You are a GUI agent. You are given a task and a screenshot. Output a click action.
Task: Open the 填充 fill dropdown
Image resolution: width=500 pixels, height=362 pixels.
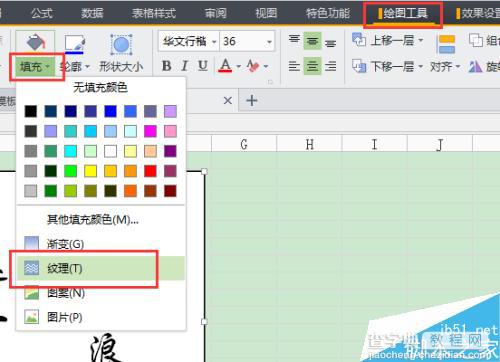(x=35, y=67)
